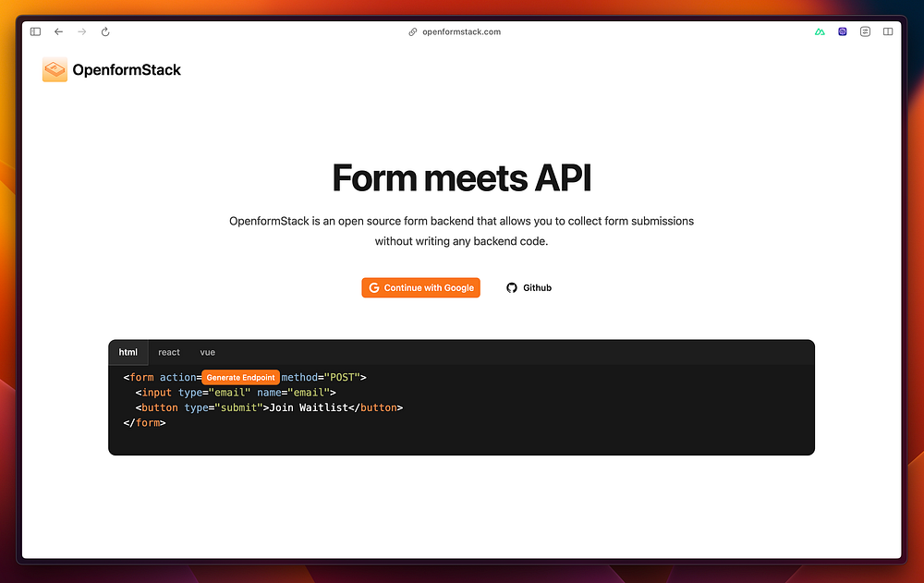Viewport: 924px width, 583px height.
Task: Switch to the vue code tab
Action: tap(207, 352)
